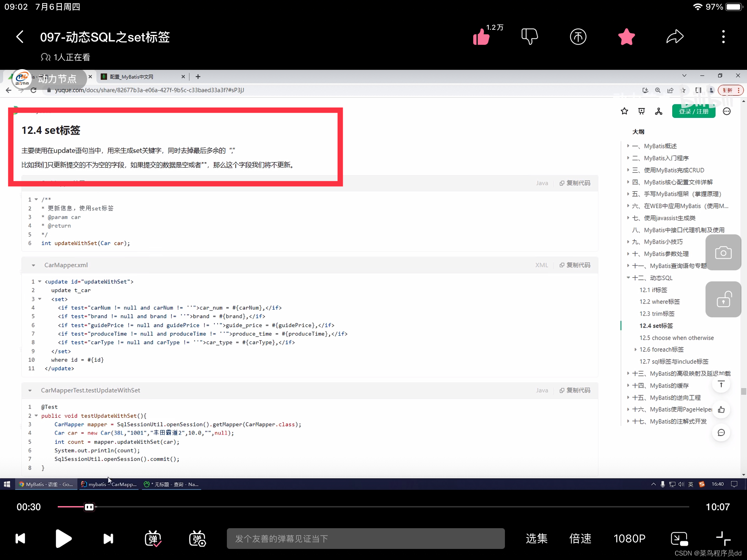
Task: Tap the thumbs-down dislike icon
Action: pos(529,37)
